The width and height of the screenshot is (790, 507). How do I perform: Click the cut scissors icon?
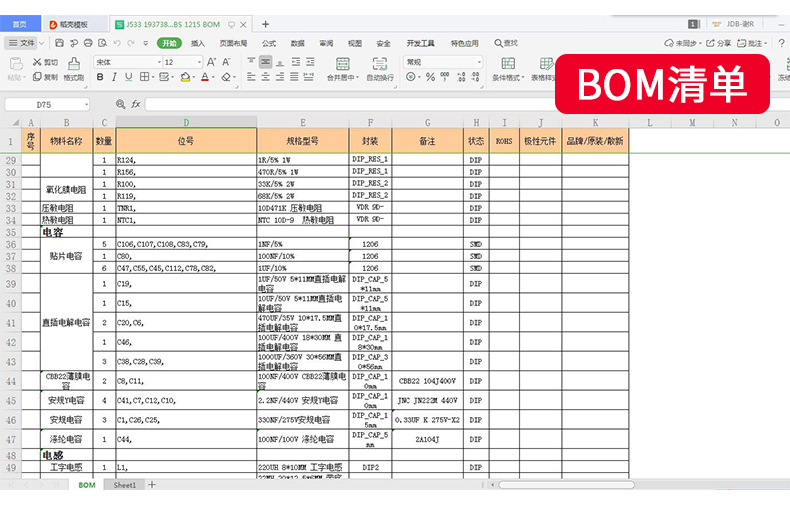[37, 62]
